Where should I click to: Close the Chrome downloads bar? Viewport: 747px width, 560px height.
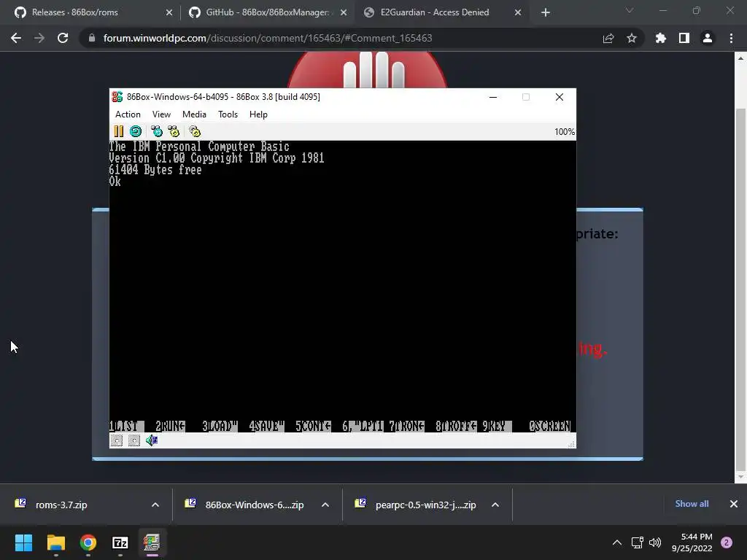tap(734, 504)
